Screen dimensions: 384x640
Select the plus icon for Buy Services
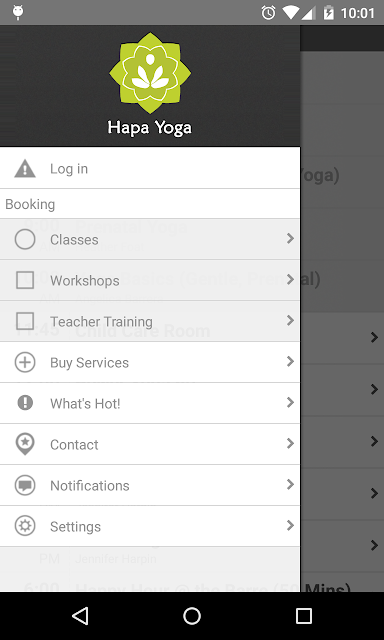pyautogui.click(x=25, y=362)
